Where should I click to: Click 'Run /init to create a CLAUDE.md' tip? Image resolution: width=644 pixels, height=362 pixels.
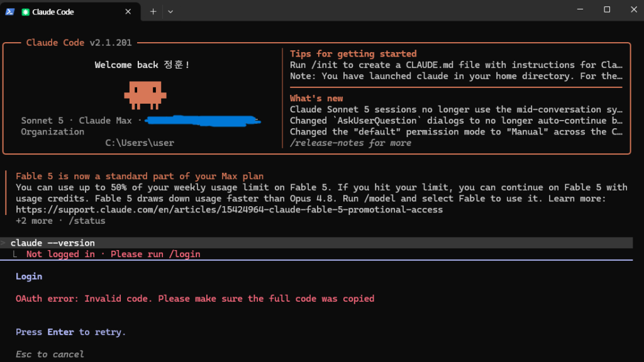pyautogui.click(x=457, y=65)
